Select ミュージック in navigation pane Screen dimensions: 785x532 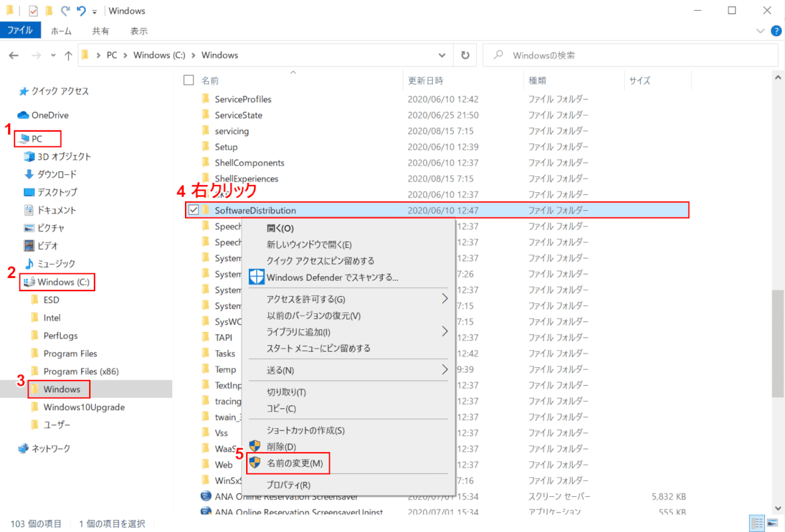pyautogui.click(x=50, y=264)
